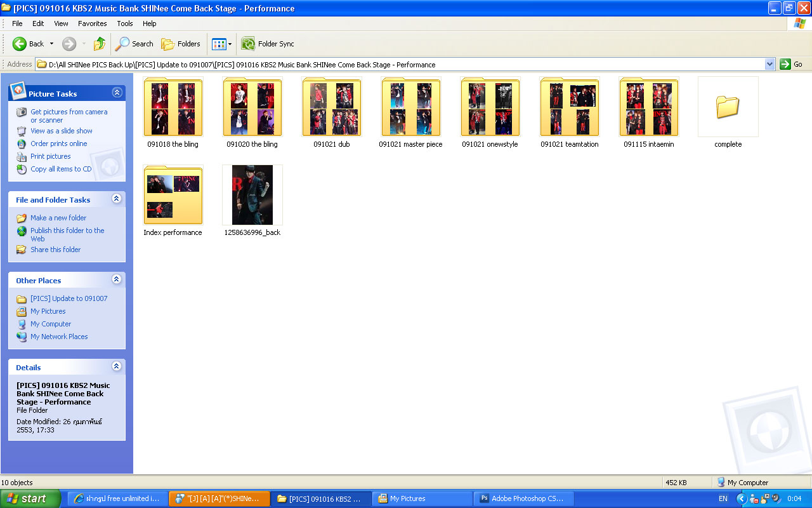The image size is (812, 508).
Task: Collapse the Picture Tasks panel
Action: [117, 93]
